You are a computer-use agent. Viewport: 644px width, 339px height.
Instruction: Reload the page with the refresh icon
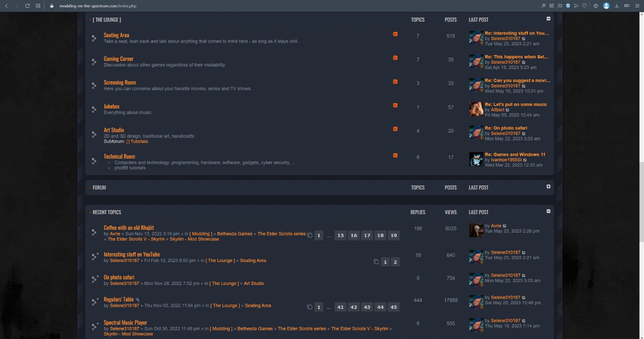[27, 6]
